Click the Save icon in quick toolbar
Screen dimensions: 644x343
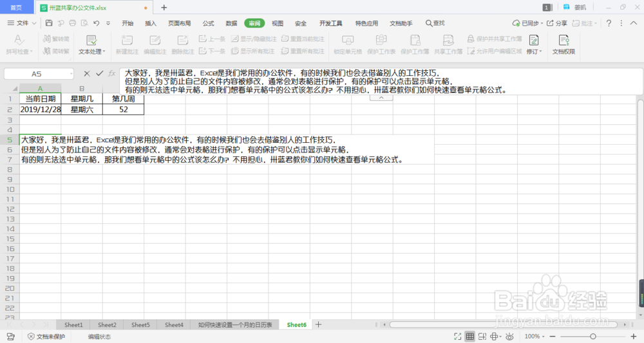click(x=49, y=23)
